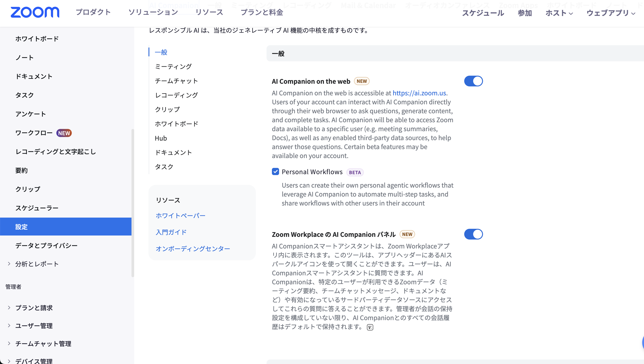
Task: Open the https://ai.zoom.us link
Action: 419,93
